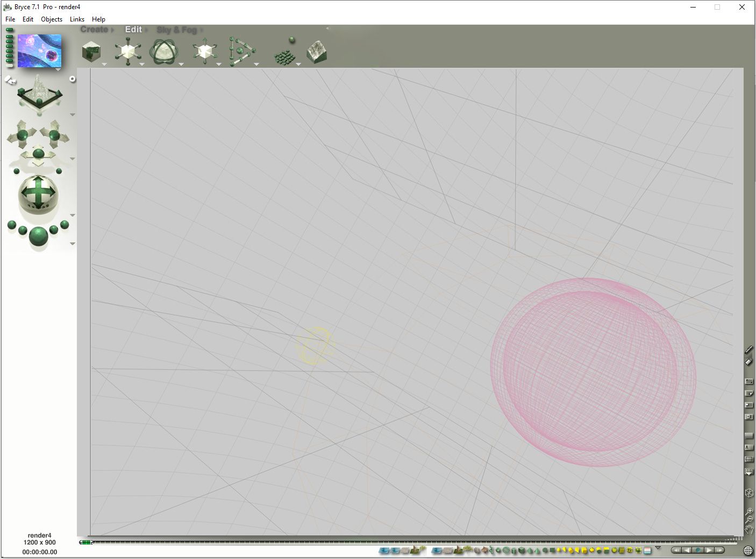Image resolution: width=756 pixels, height=559 pixels.
Task: Toggle the nano edit mode icon
Action: 748,405
